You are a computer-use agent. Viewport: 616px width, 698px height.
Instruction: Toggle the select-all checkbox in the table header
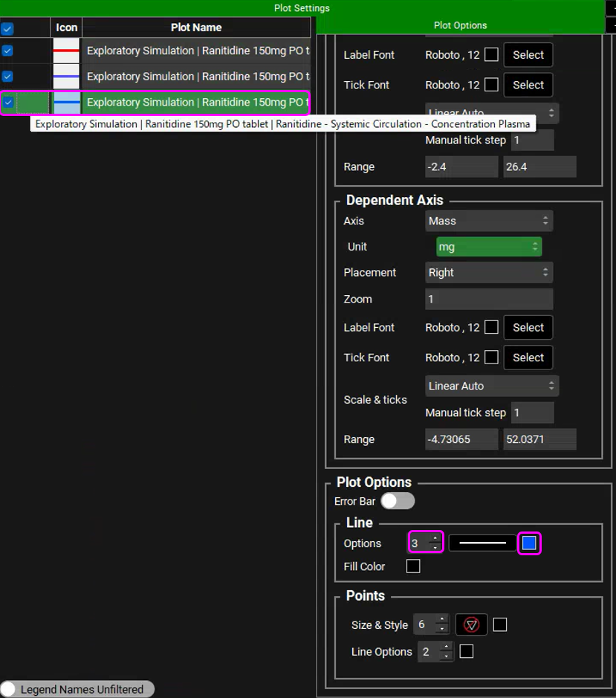click(7, 29)
